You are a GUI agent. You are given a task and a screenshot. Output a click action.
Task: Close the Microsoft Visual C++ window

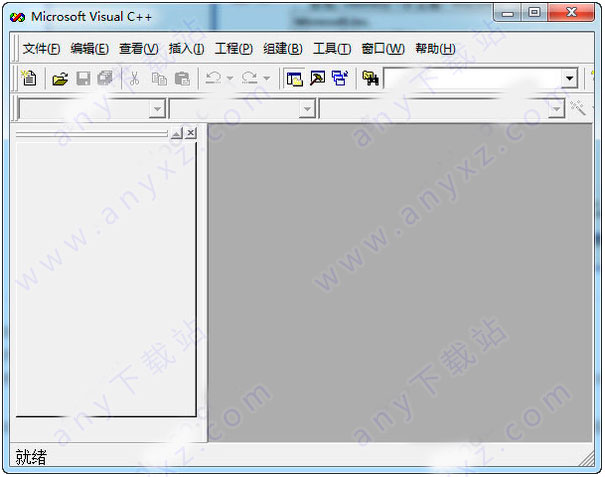pos(571,14)
